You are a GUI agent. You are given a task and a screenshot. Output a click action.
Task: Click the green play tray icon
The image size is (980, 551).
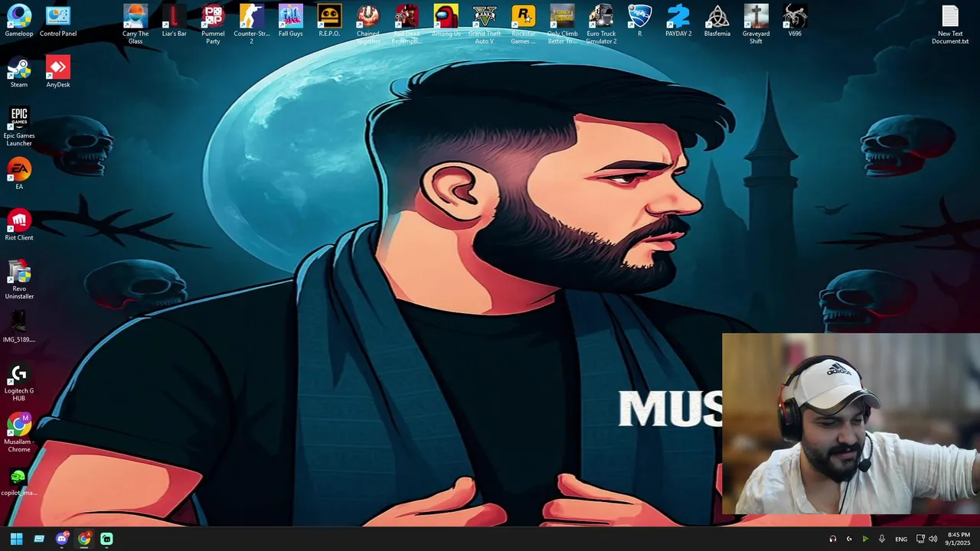865,539
